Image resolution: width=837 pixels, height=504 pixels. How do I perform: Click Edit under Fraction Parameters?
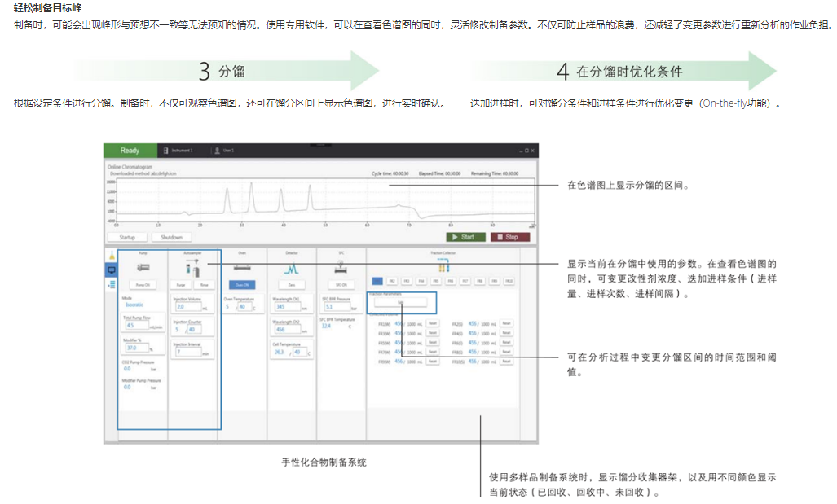(x=401, y=302)
